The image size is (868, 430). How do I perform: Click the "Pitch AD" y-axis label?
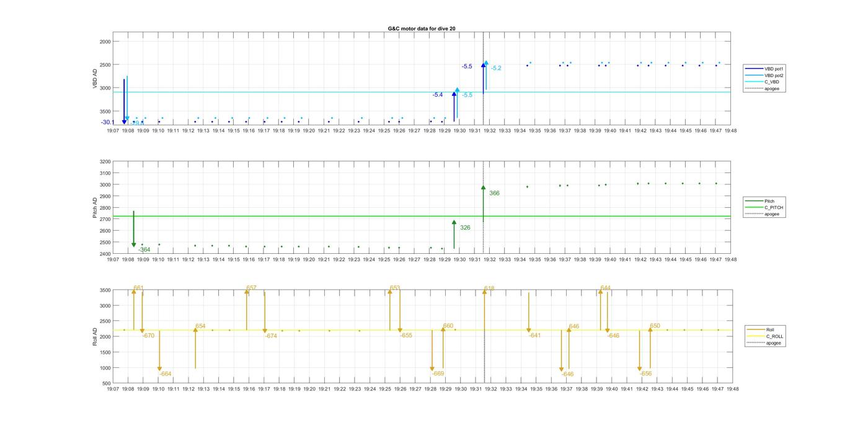coord(95,208)
